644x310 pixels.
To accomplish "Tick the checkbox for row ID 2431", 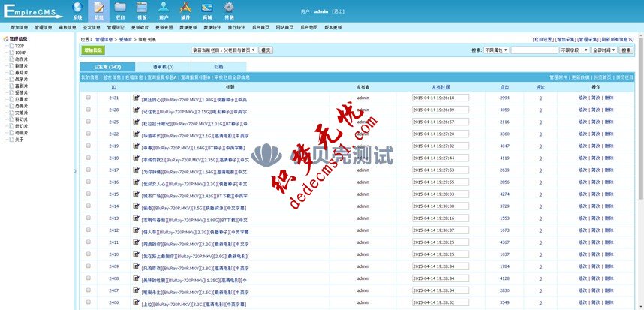I will pos(89,98).
